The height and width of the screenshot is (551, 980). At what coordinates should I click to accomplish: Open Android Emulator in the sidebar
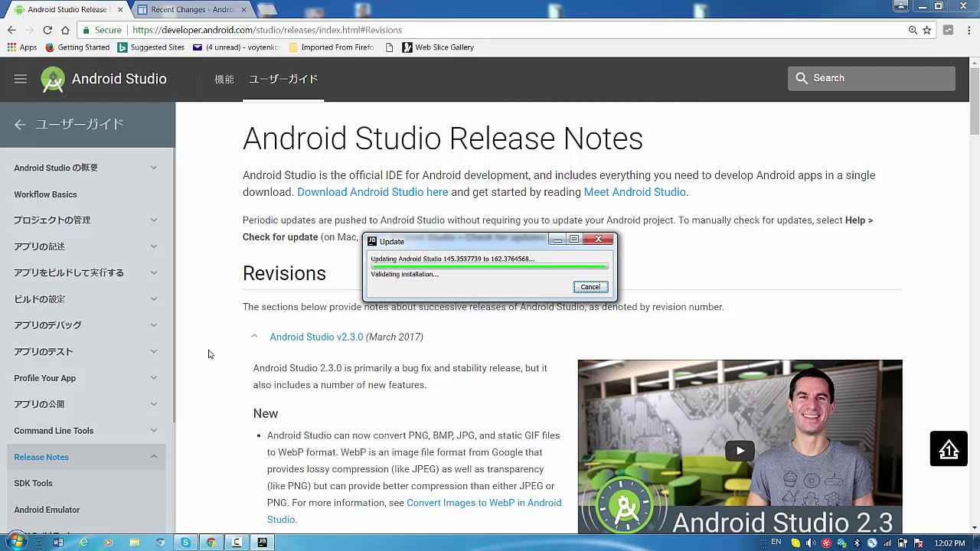pyautogui.click(x=47, y=510)
